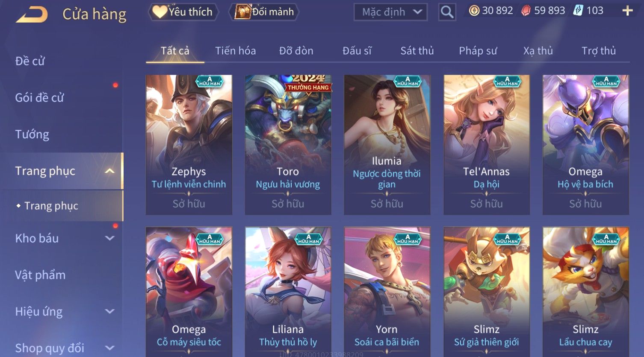Screen dimensions: 644x357
Task: Open the search magnifier icon
Action: click(x=447, y=12)
